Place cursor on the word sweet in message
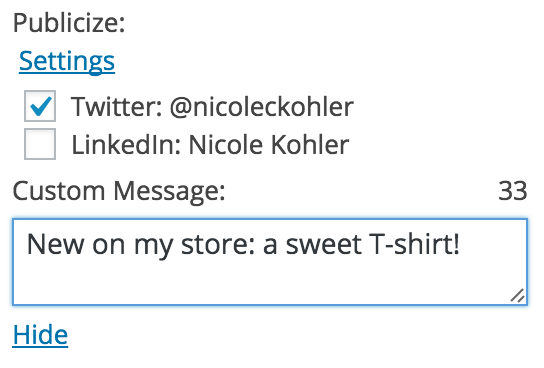 322,245
